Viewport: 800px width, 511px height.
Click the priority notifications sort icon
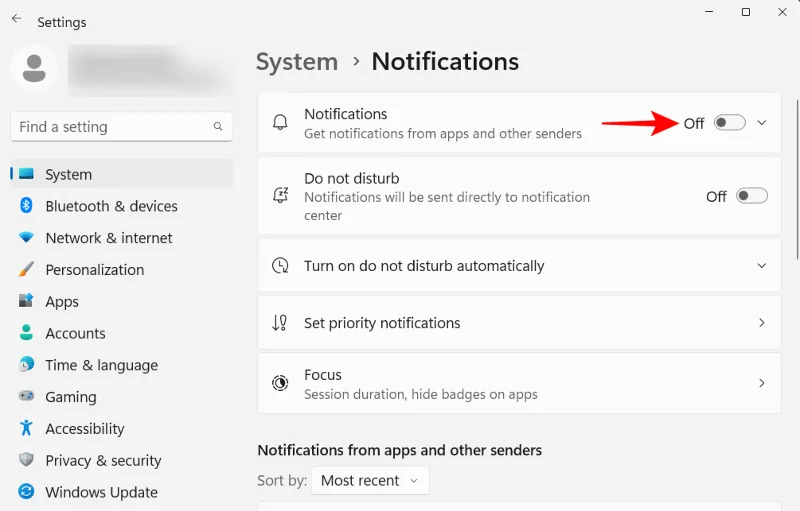[280, 323]
